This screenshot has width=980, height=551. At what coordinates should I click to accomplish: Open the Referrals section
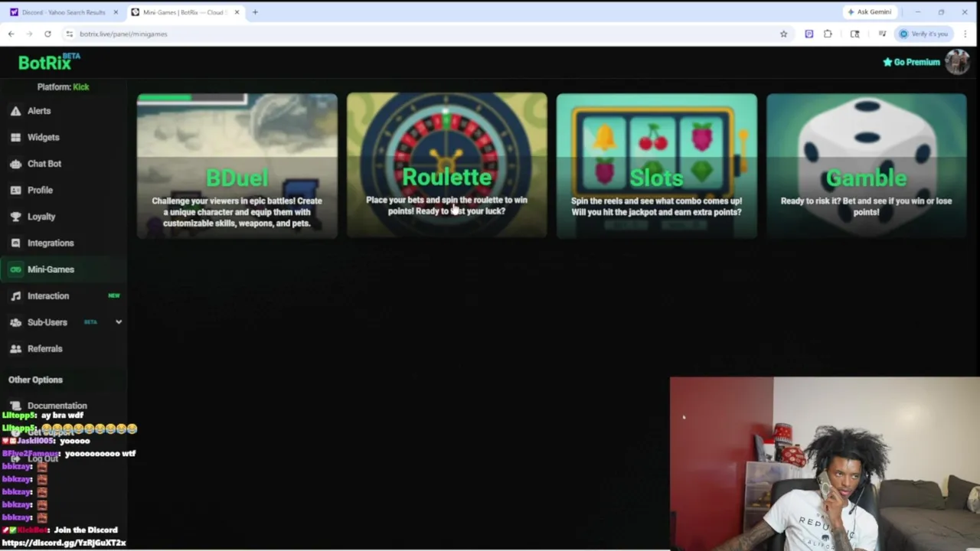coord(44,348)
